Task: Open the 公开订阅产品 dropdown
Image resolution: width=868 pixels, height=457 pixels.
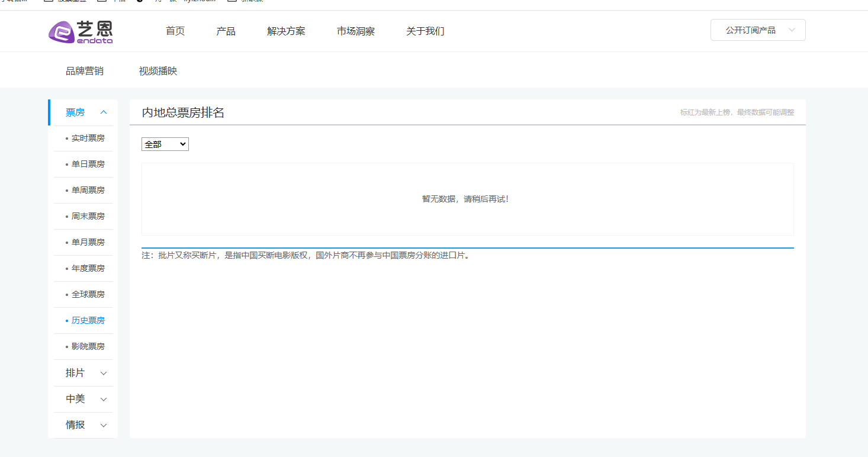Action: [757, 30]
